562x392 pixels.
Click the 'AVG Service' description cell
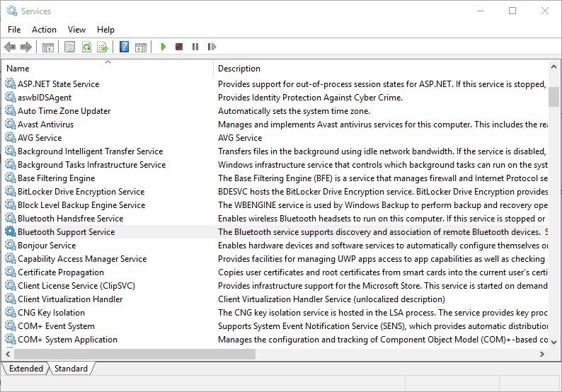tap(240, 137)
